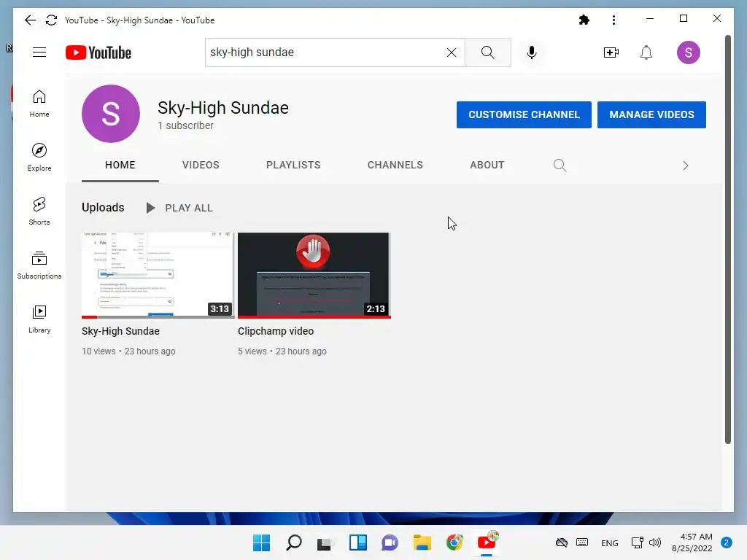The height and width of the screenshot is (560, 747).
Task: Go back with the browser back arrow
Action: [x=30, y=20]
